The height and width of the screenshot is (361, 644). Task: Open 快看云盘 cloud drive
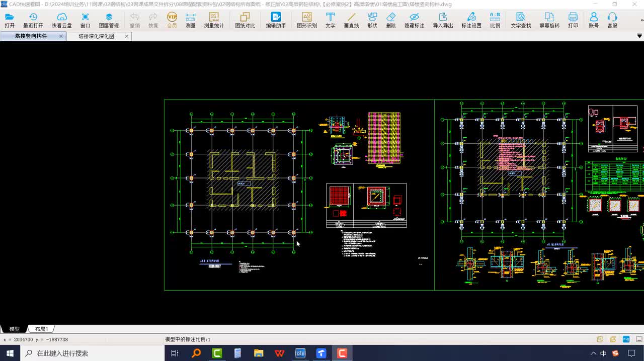(x=62, y=20)
